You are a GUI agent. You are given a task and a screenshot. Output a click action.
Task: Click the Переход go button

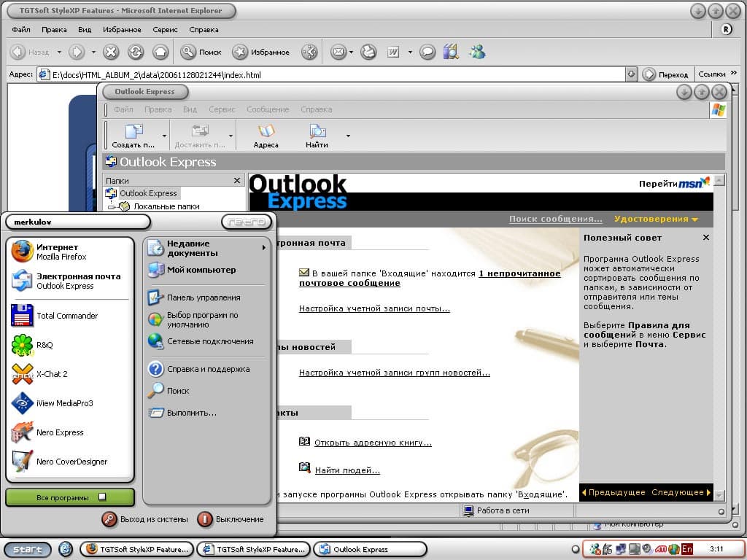665,74
